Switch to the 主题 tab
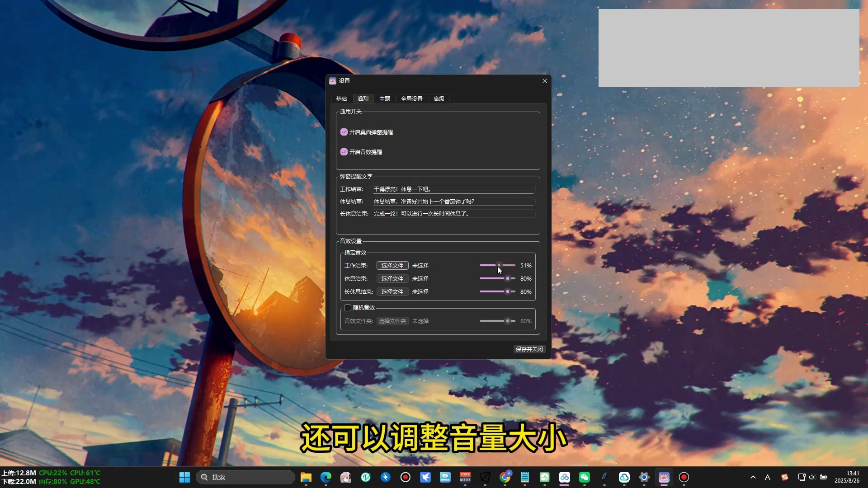This screenshot has height=488, width=868. coord(385,99)
